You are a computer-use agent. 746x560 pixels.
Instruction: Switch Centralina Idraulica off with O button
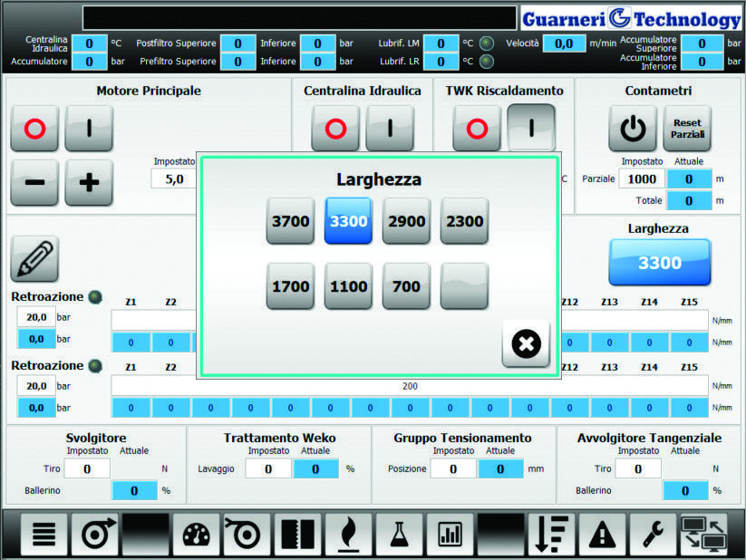pyautogui.click(x=335, y=127)
